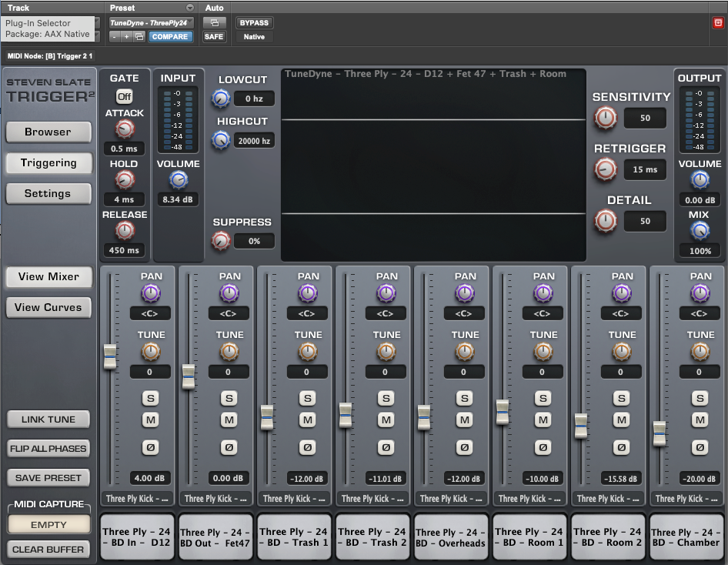Image resolution: width=728 pixels, height=565 pixels.
Task: Click the FLIP ALL PHASES button
Action: pyautogui.click(x=48, y=448)
